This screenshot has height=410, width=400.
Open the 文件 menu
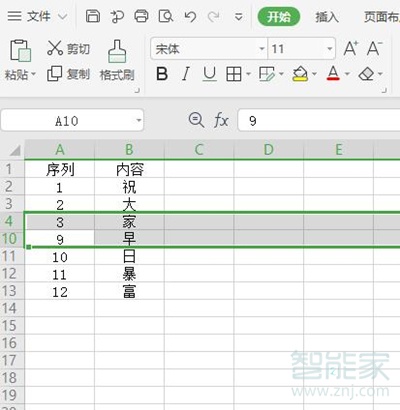point(37,16)
